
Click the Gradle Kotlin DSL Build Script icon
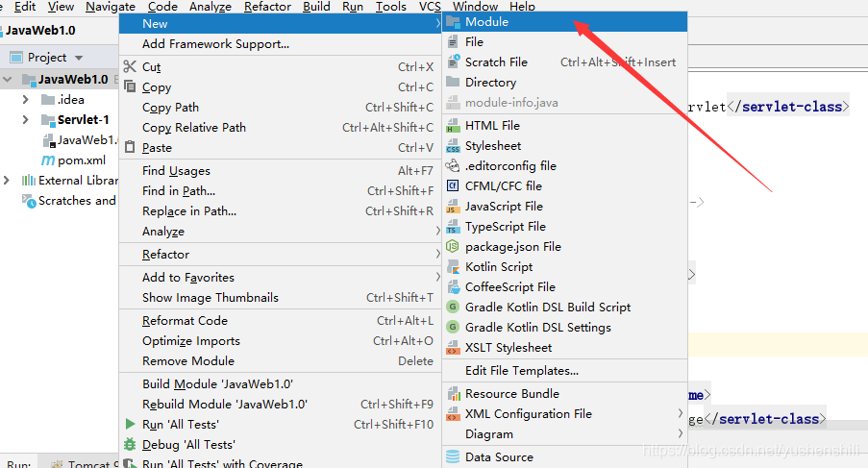click(x=453, y=307)
